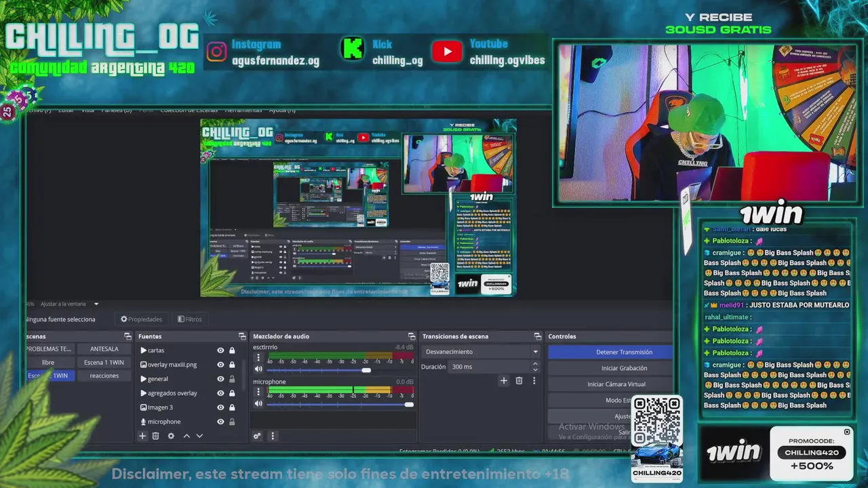Open the Paneles menu
The height and width of the screenshot is (488, 868).
(x=118, y=110)
